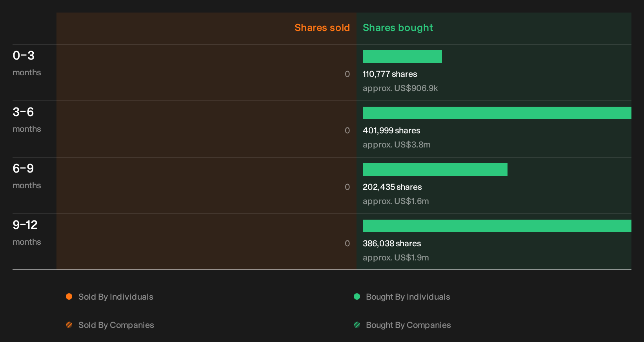The width and height of the screenshot is (644, 342).
Task: Click the shares sold 0 in 9-12 months row
Action: tap(347, 244)
